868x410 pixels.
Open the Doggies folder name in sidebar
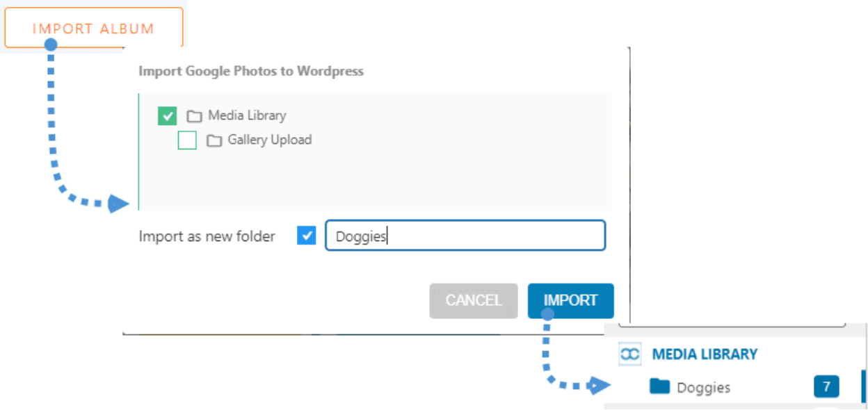tap(703, 388)
